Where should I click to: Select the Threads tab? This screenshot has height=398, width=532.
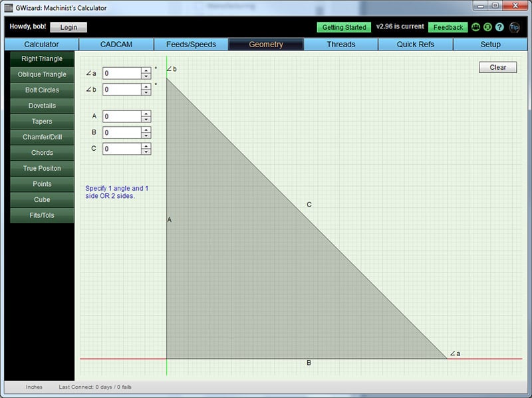(342, 44)
